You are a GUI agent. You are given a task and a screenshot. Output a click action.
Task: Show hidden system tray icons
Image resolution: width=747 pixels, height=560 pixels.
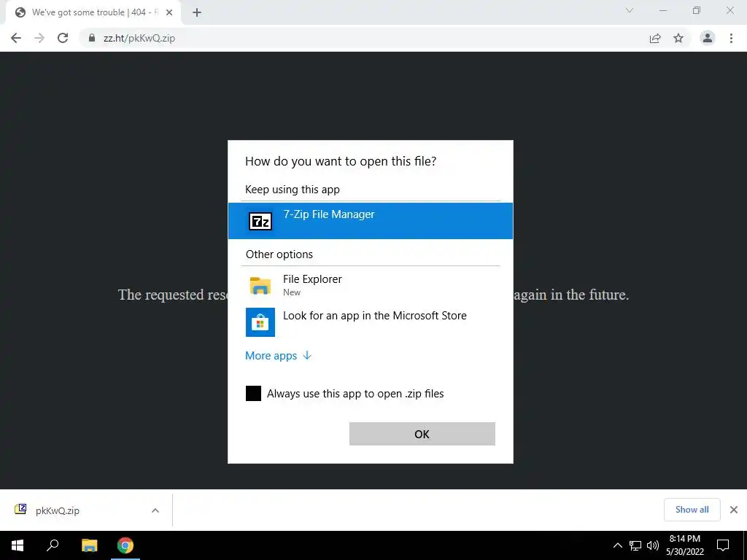(x=617, y=545)
